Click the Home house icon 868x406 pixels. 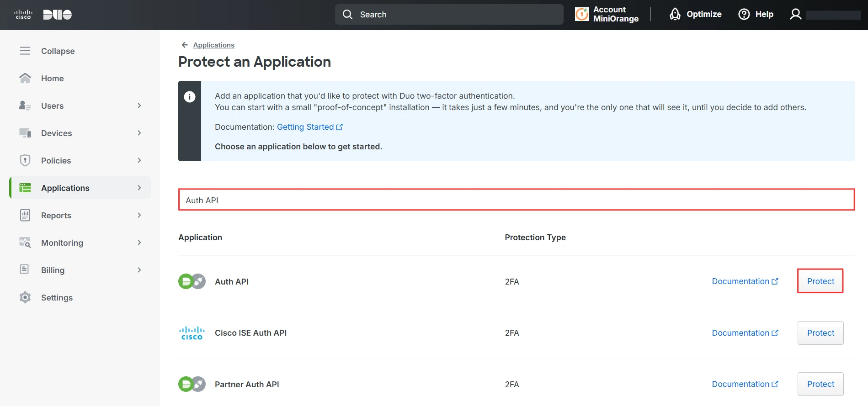click(25, 78)
